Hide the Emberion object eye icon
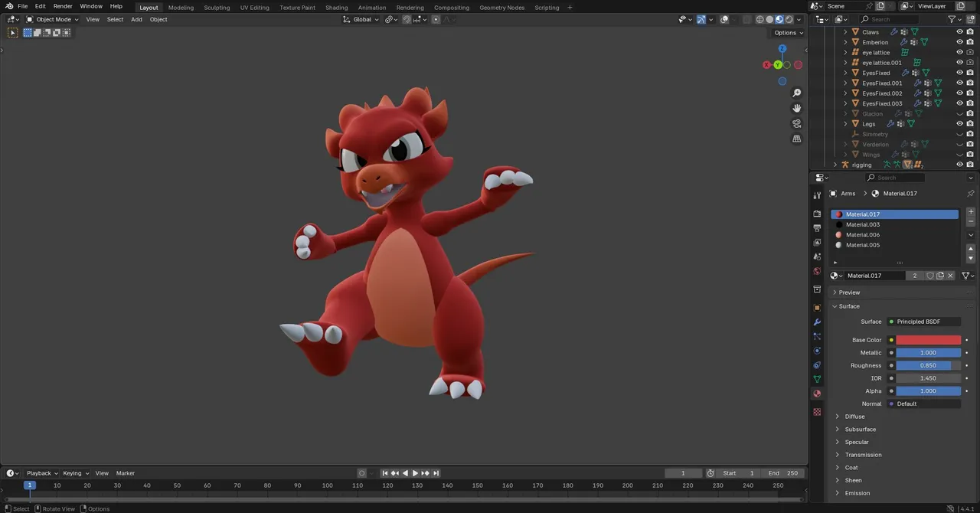This screenshot has height=513, width=980. 959,42
